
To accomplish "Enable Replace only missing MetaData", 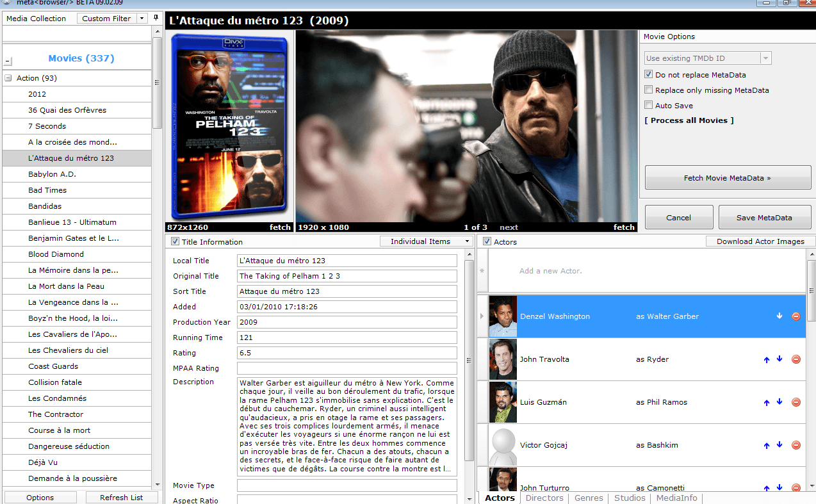I will point(649,90).
